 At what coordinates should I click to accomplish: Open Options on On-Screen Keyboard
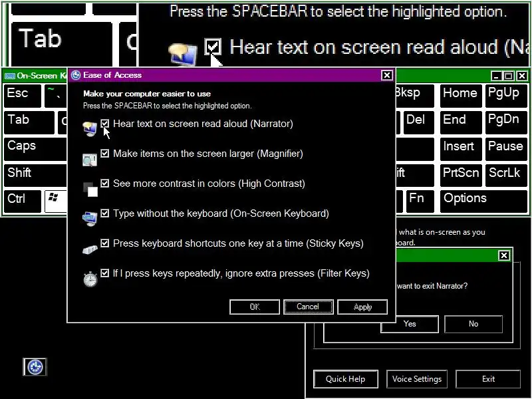click(483, 201)
